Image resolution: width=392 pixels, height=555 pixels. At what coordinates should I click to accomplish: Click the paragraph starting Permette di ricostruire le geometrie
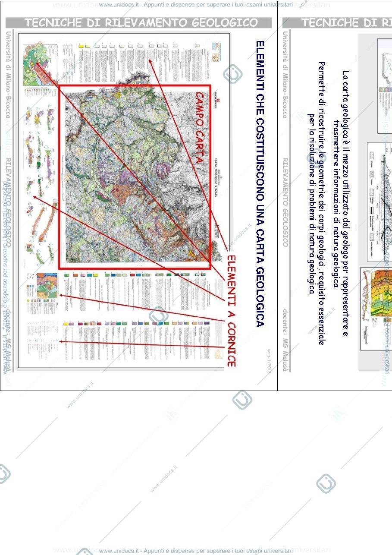(316, 204)
